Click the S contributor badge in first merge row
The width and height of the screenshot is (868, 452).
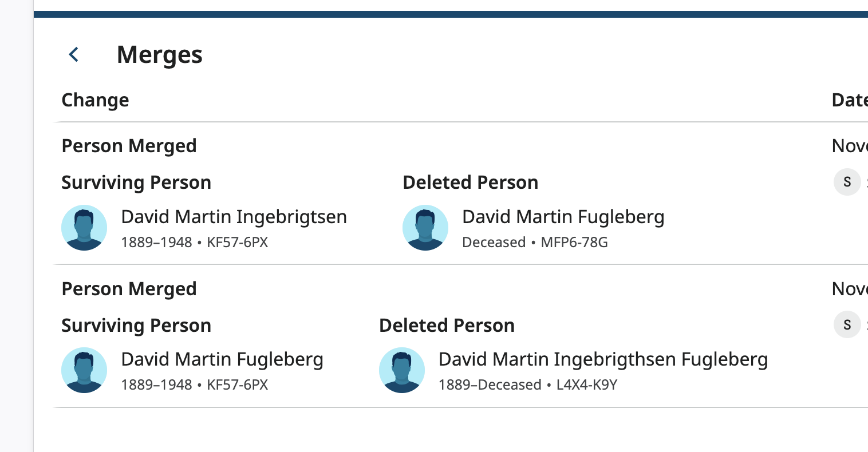pos(847,183)
